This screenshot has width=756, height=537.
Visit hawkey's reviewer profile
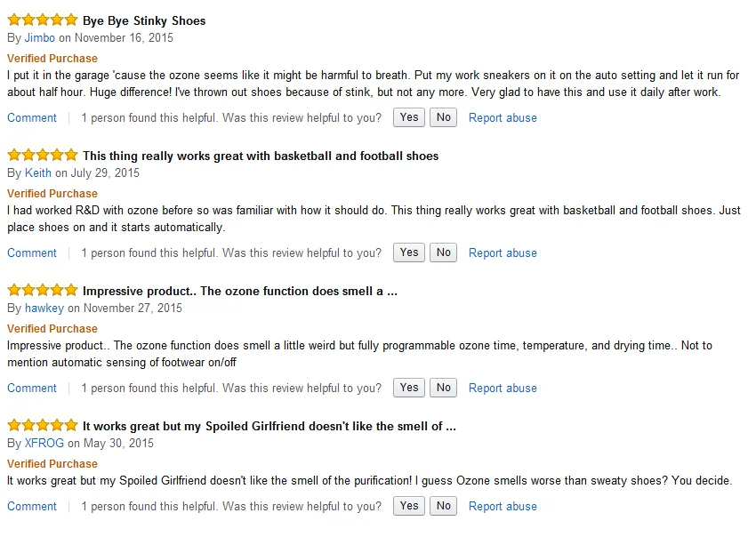click(44, 309)
